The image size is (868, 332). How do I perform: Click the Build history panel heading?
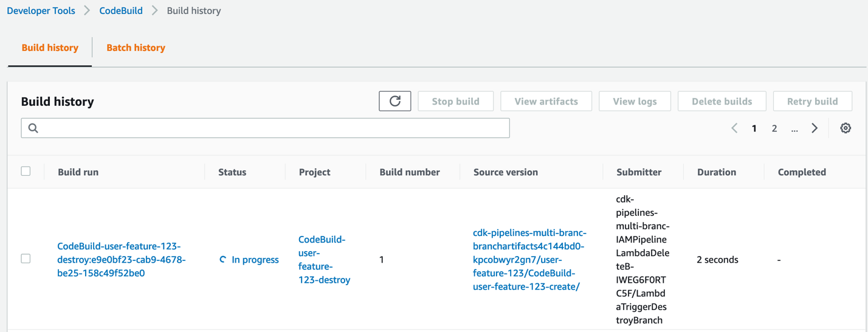coord(58,102)
